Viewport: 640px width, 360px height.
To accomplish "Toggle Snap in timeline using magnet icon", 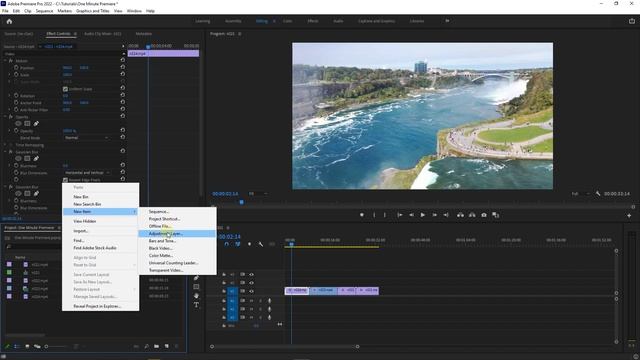I will [x=227, y=244].
